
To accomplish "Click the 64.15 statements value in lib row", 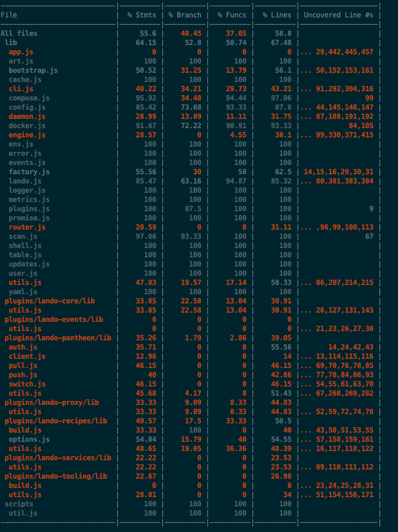I will (x=146, y=43).
